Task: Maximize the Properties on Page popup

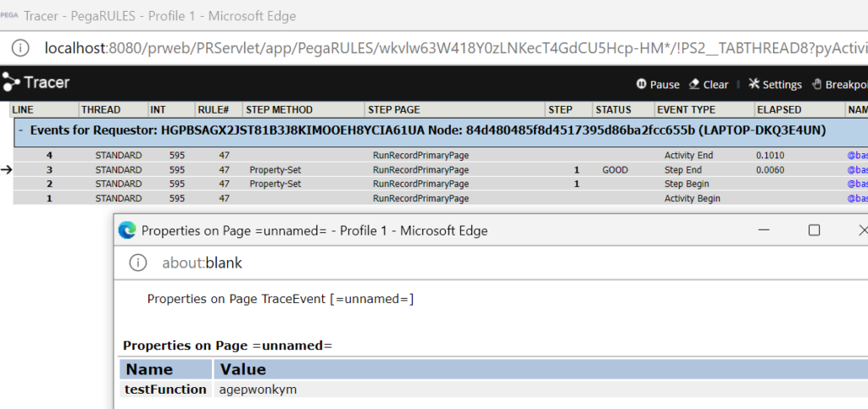Action: tap(814, 230)
